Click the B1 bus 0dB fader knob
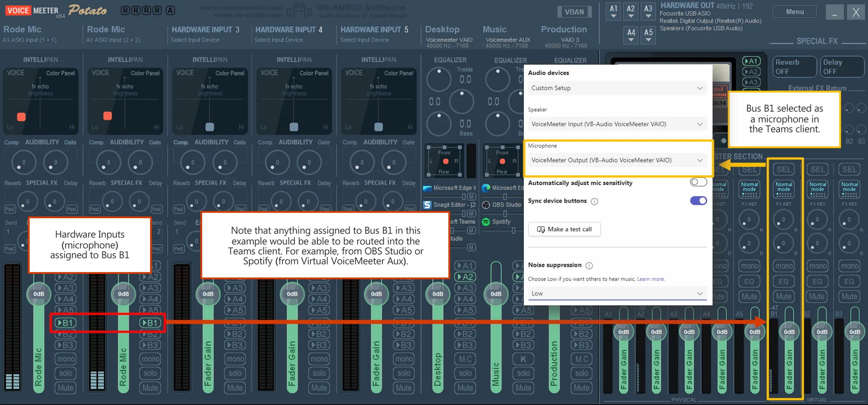Viewport: 868px width, 405px height. [x=789, y=332]
